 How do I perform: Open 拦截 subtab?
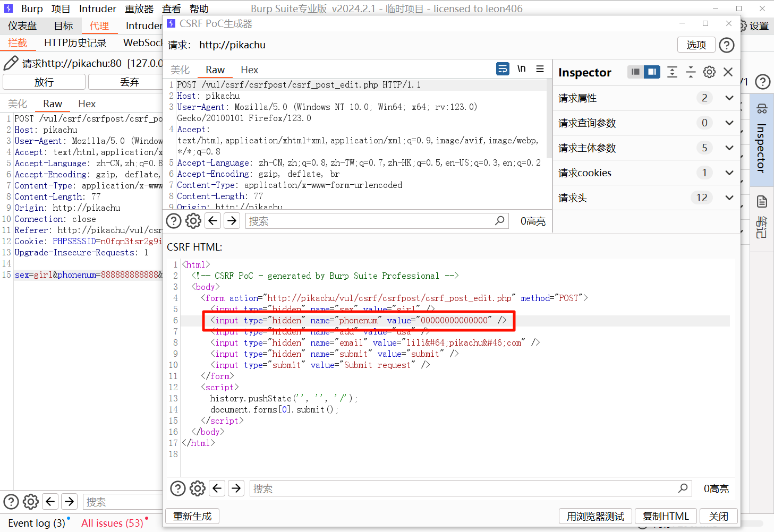tap(18, 43)
